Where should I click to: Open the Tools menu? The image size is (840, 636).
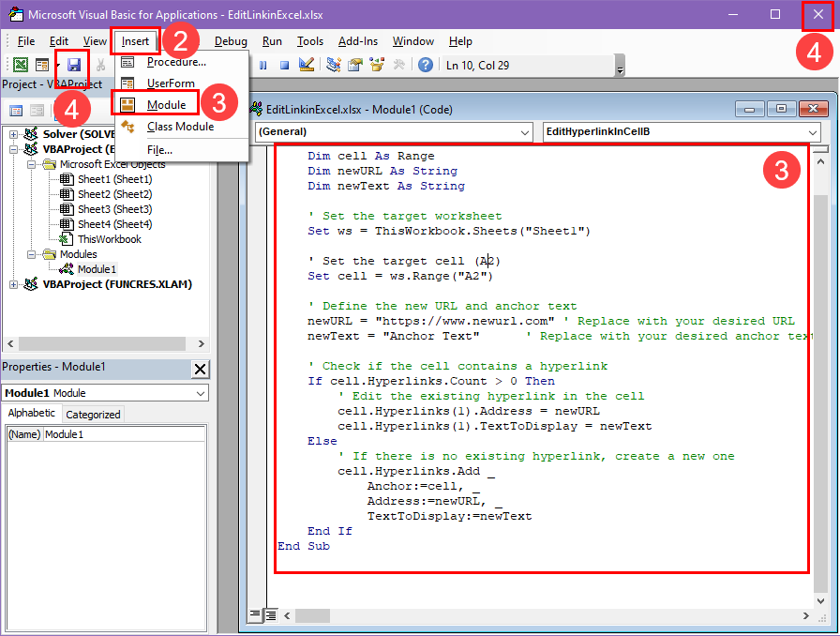pyautogui.click(x=310, y=41)
